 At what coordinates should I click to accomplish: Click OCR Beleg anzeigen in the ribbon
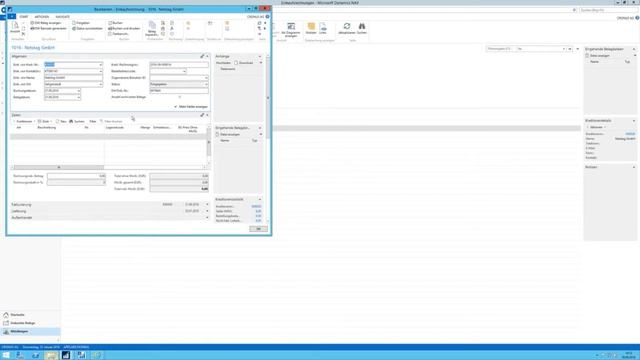46,23
